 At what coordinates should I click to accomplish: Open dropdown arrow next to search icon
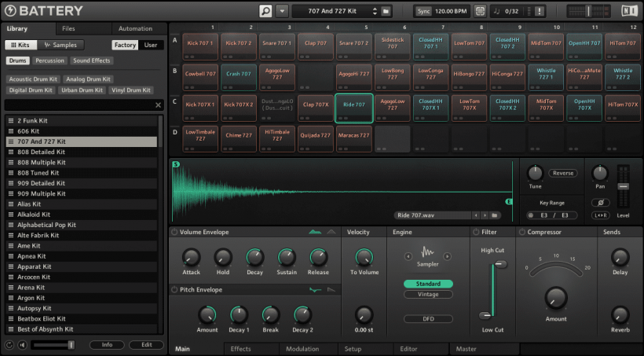click(x=282, y=11)
